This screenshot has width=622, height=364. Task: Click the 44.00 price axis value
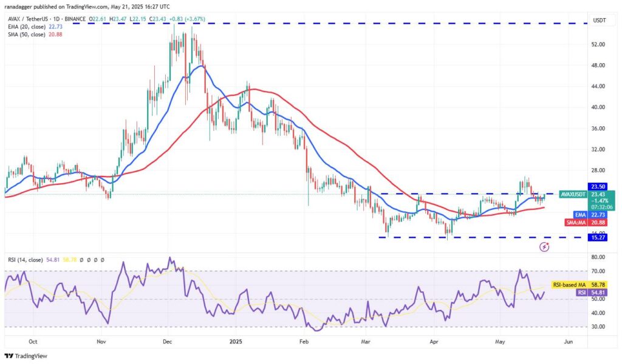pyautogui.click(x=598, y=86)
